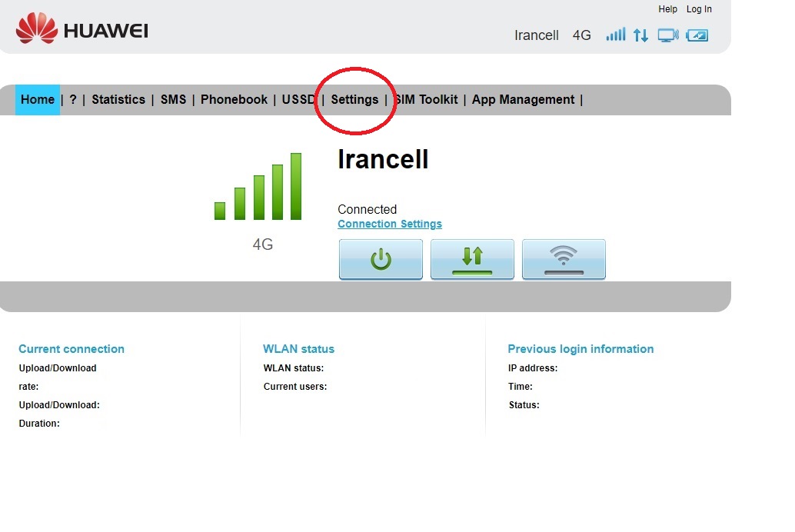Click the Connected status text
Screen dimensions: 795x532
point(367,209)
